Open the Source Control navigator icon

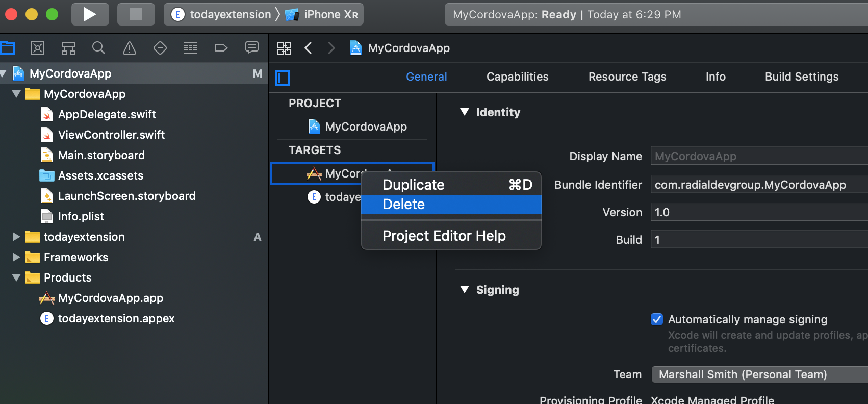(x=38, y=48)
